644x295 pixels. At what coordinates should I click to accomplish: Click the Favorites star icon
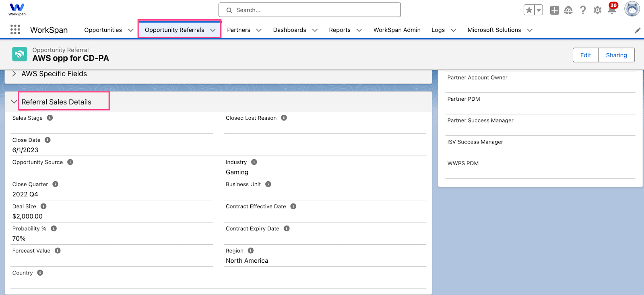tap(529, 10)
